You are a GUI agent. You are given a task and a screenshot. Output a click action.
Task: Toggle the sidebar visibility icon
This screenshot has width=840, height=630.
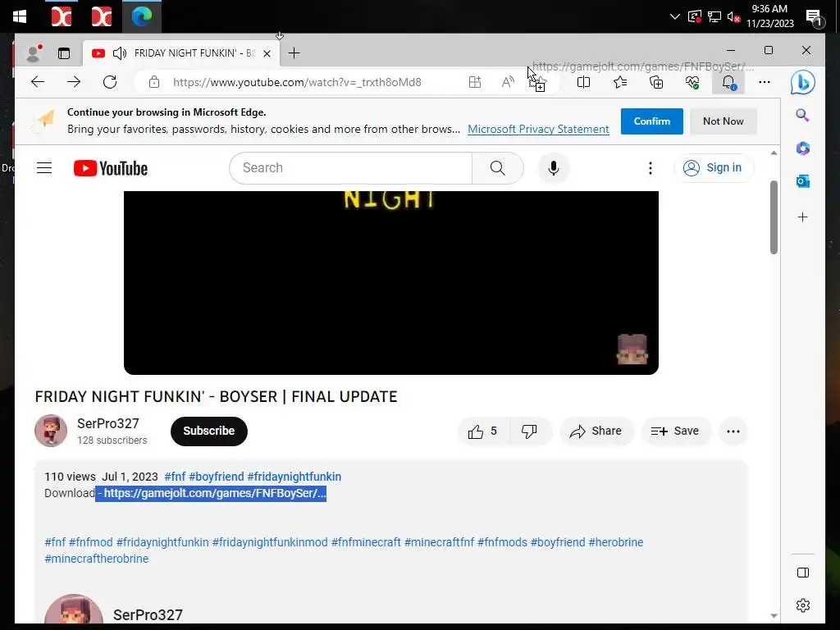pyautogui.click(x=803, y=573)
